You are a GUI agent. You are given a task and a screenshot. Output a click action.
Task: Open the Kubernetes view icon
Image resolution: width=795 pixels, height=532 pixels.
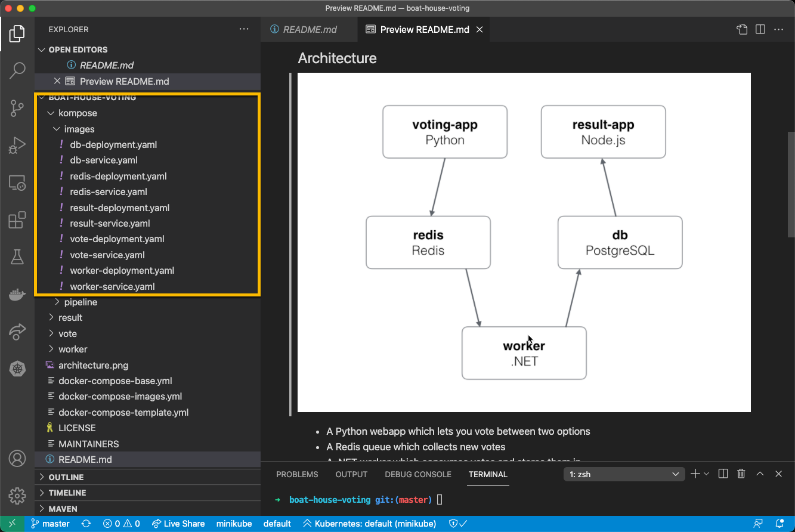17,369
